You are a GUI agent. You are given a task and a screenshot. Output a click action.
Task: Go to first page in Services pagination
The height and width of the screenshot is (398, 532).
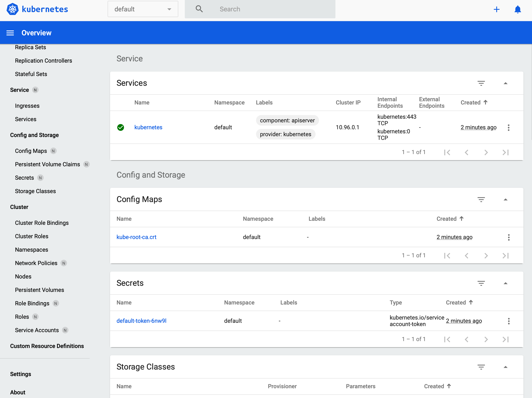pyautogui.click(x=447, y=152)
